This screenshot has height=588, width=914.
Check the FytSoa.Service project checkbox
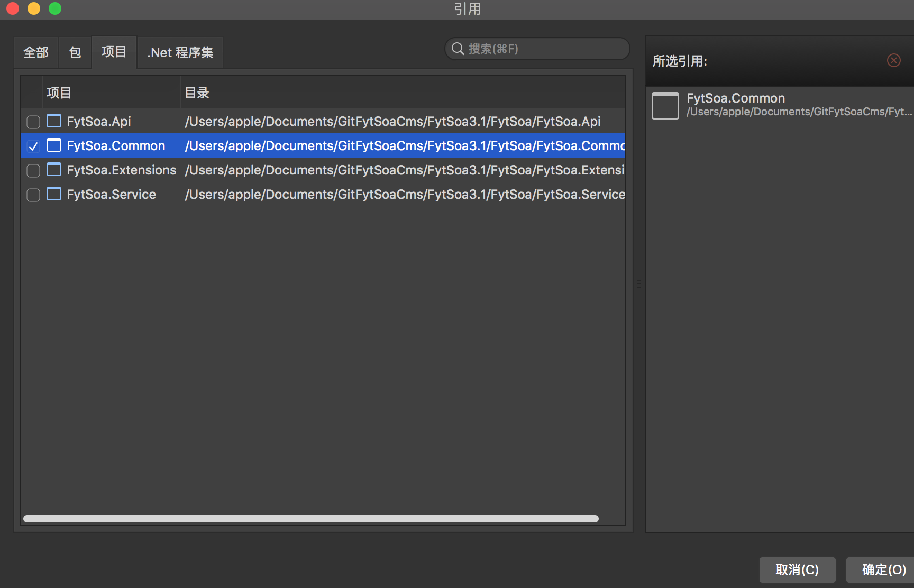coord(33,195)
